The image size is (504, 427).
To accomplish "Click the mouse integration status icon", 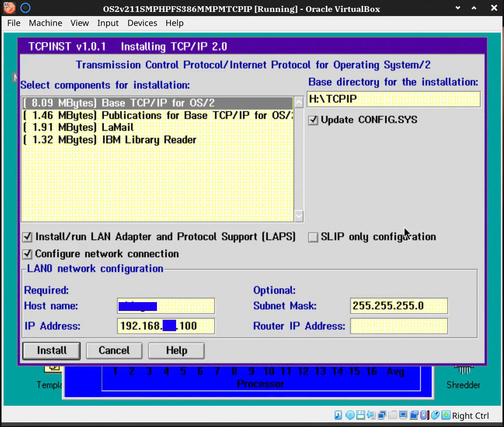I will [435, 415].
